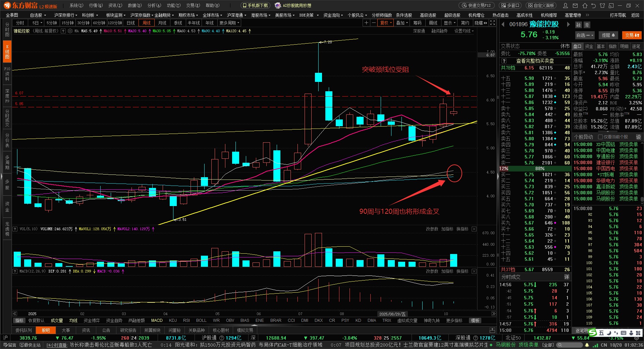Check the 仅看当前个股 checkbox

click(x=600, y=137)
